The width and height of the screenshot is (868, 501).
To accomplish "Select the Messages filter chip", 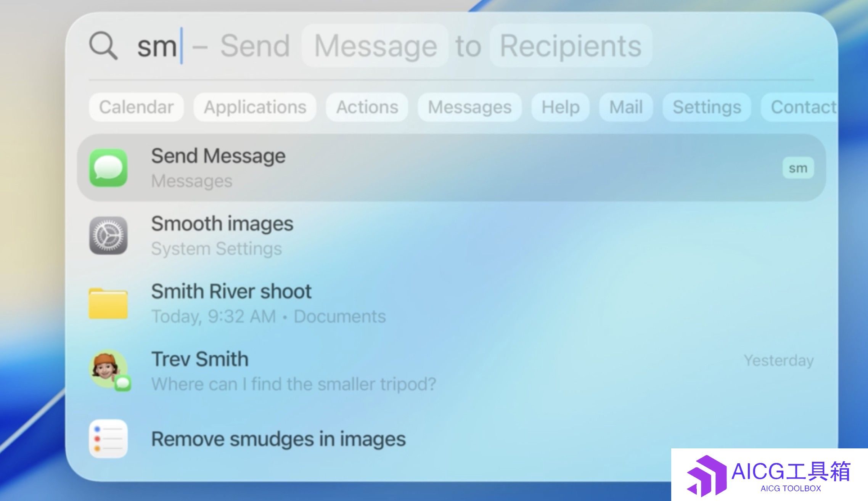I will pyautogui.click(x=470, y=107).
